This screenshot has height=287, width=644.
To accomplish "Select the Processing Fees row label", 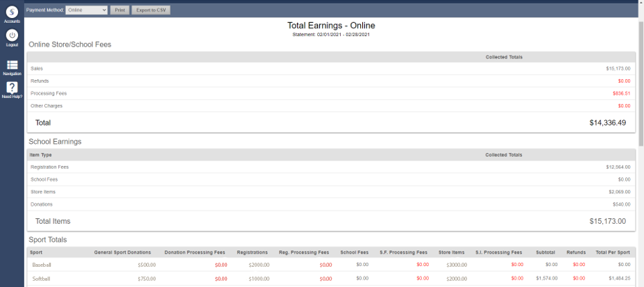I will [49, 93].
